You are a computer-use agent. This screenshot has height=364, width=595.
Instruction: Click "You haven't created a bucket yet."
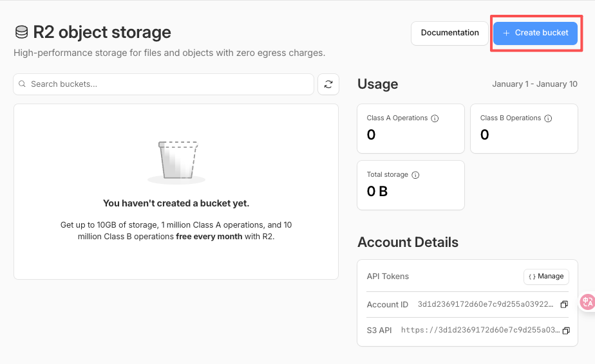click(x=176, y=203)
